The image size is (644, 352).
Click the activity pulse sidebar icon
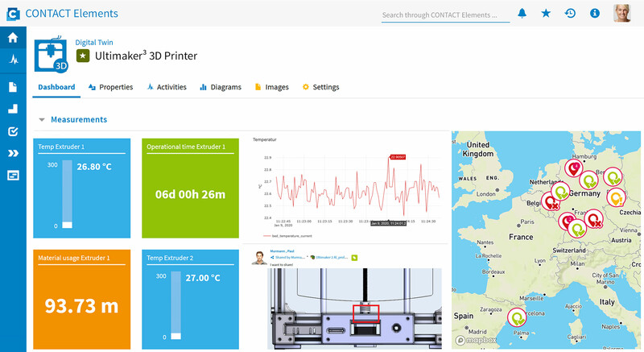pos(14,60)
